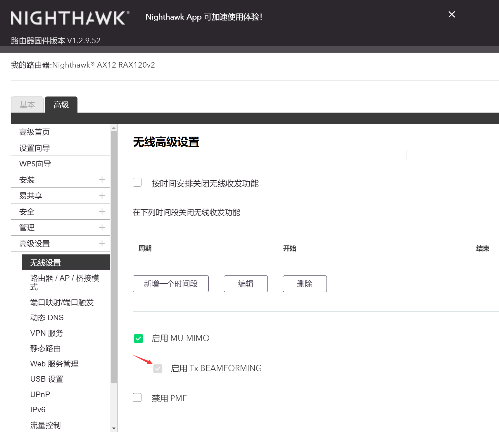
Task: Collapse the 高级设置 section plus icon
Action: [102, 243]
